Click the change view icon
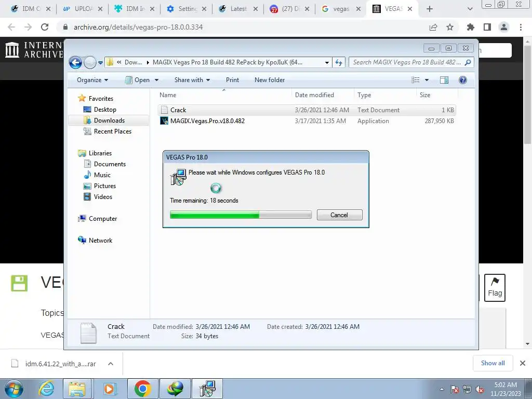This screenshot has height=399, width=532. coord(415,80)
